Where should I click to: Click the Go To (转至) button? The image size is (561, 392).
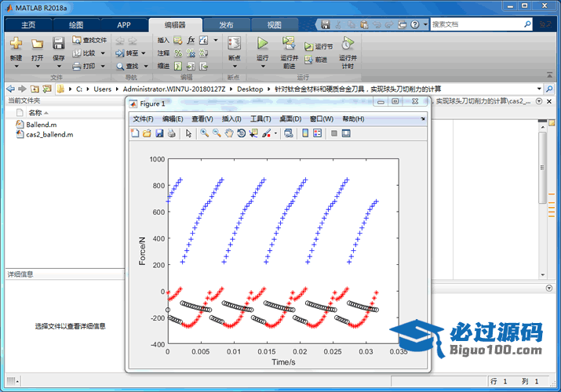pyautogui.click(x=126, y=53)
